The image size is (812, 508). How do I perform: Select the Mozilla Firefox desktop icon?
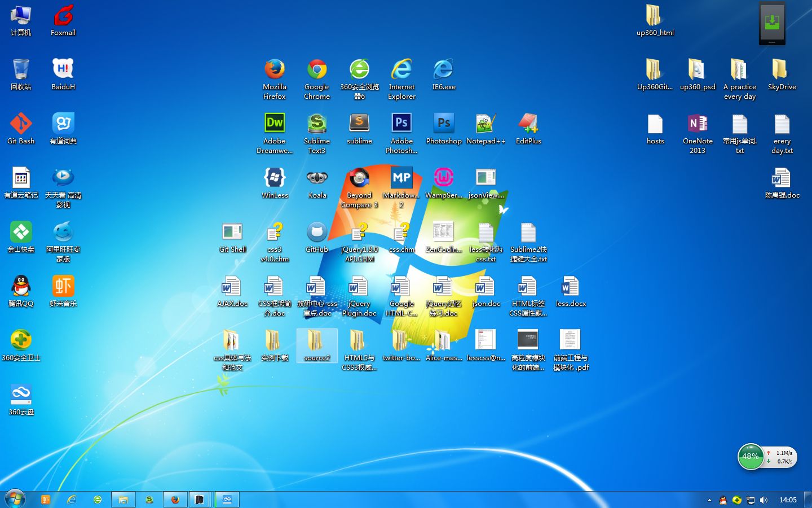[275, 79]
